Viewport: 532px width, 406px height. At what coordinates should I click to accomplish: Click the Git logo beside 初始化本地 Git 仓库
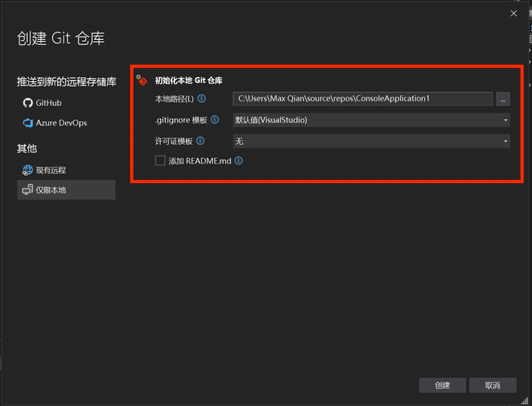click(x=142, y=80)
